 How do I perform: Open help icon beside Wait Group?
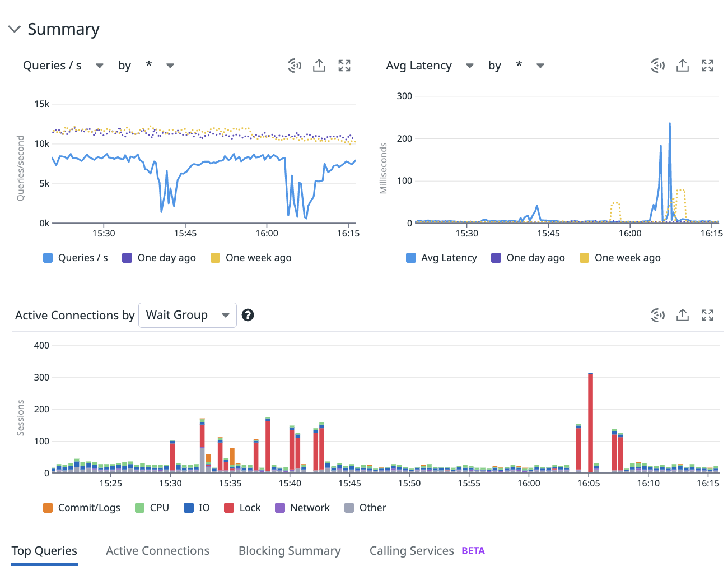(248, 315)
